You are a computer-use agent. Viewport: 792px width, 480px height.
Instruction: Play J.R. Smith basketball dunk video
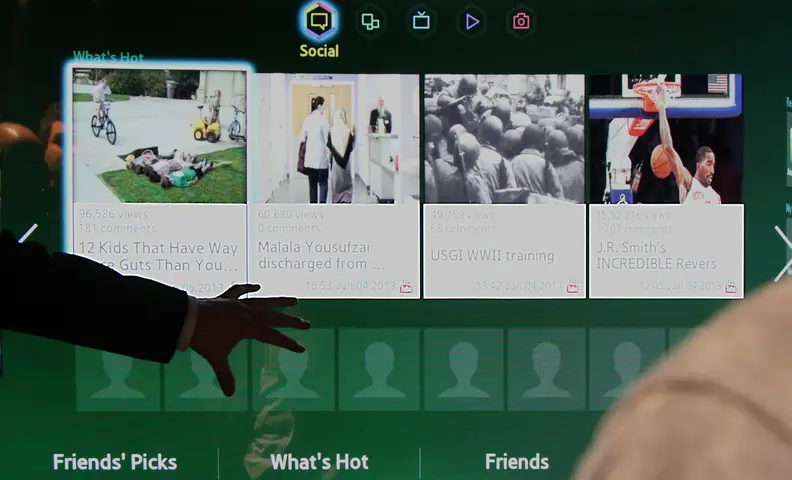[x=666, y=139]
